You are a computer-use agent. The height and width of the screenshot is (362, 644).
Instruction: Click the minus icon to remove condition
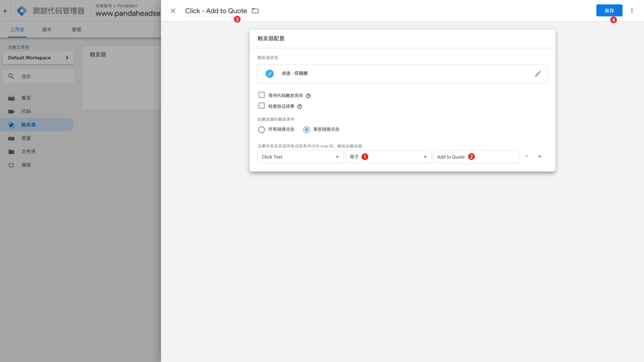526,156
